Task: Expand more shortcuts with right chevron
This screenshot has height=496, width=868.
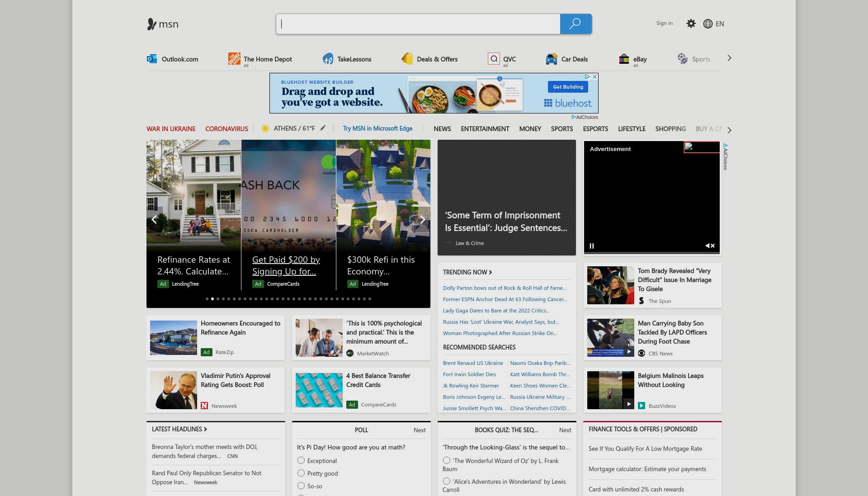Action: (729, 58)
